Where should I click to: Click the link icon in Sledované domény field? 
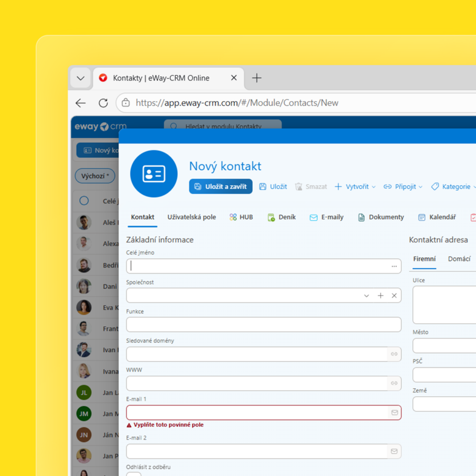point(394,354)
